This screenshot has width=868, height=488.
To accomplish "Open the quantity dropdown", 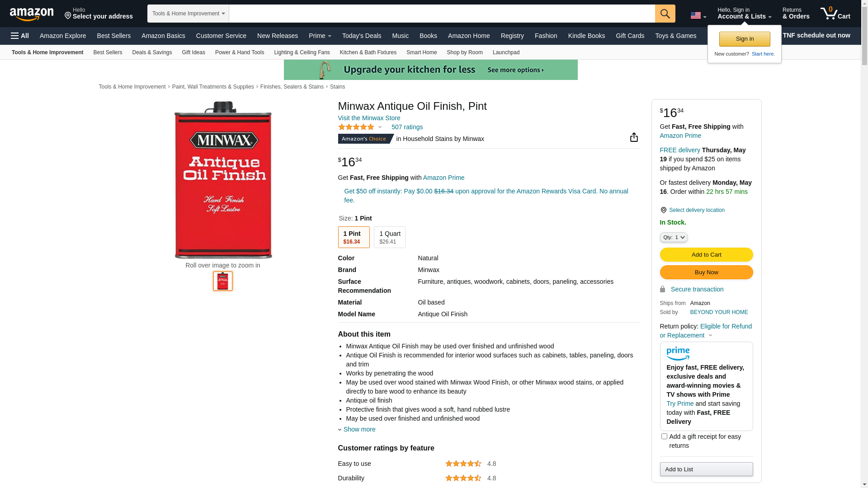I will [674, 237].
